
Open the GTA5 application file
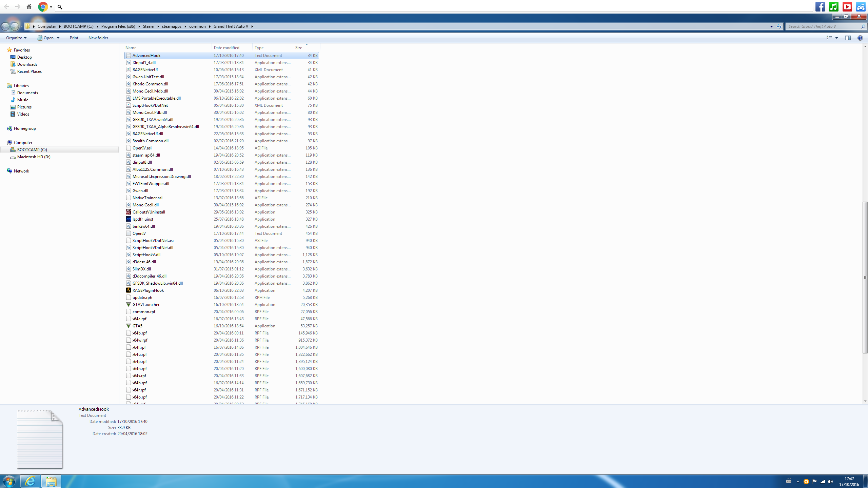point(137,326)
